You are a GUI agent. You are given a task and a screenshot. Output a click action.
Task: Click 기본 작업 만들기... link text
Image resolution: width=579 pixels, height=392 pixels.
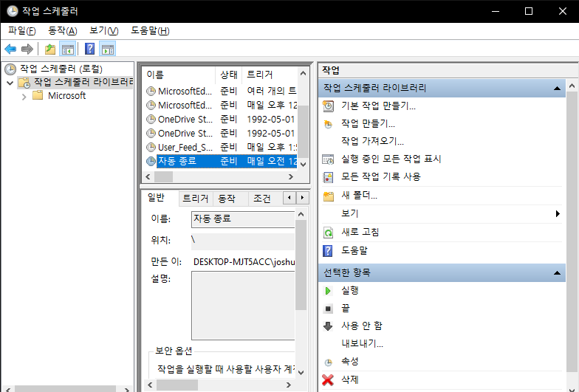[378, 106]
